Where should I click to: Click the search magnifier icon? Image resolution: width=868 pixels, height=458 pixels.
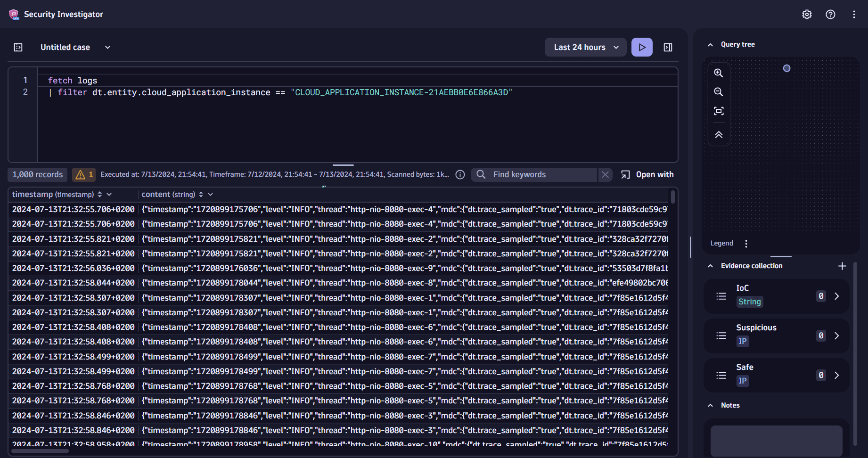point(481,175)
